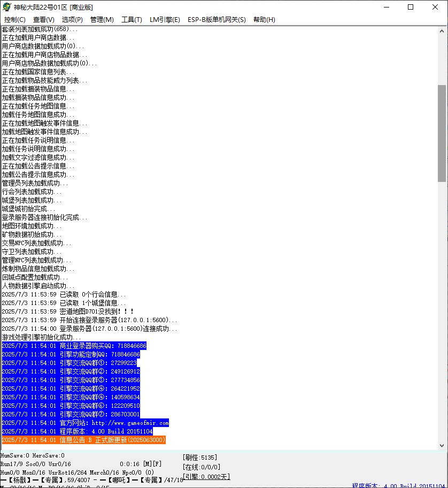This screenshot has height=488, width=448.
Task: Click the Run17/9 Soc0/0 Usr0/16 status text
Action: (x=35, y=464)
